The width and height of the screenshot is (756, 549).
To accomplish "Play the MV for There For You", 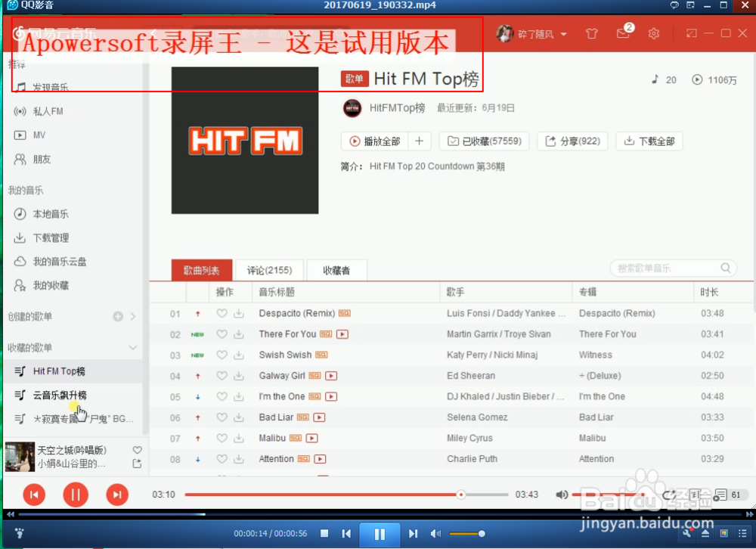I will (x=342, y=334).
